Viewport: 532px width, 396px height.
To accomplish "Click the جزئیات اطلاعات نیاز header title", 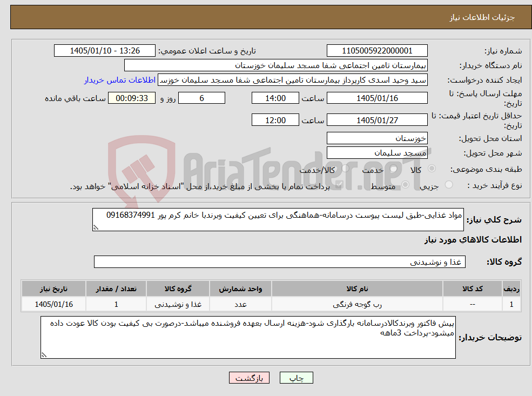I will click(x=482, y=17).
